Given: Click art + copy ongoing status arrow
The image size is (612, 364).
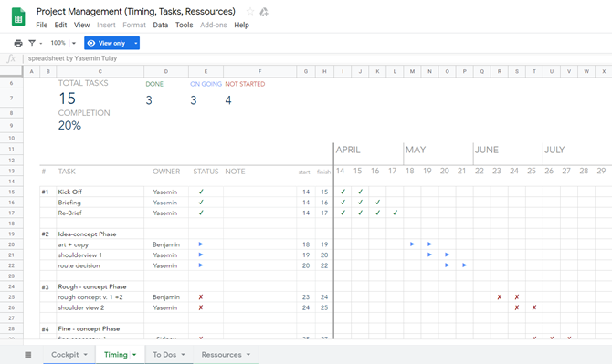Looking at the screenshot, I should (x=201, y=244).
